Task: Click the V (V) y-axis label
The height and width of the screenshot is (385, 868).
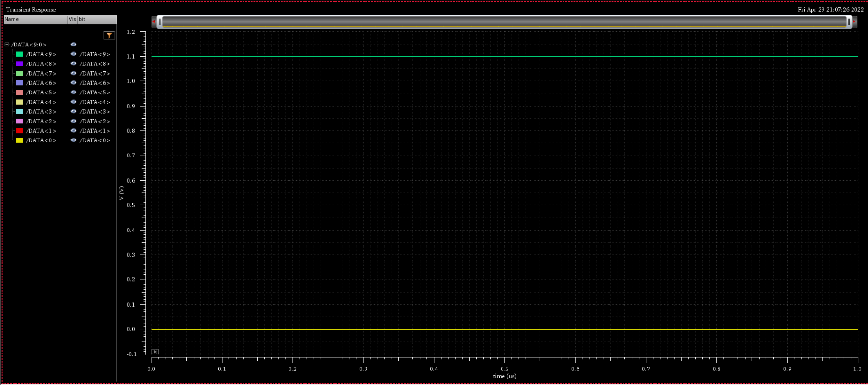Action: point(122,193)
